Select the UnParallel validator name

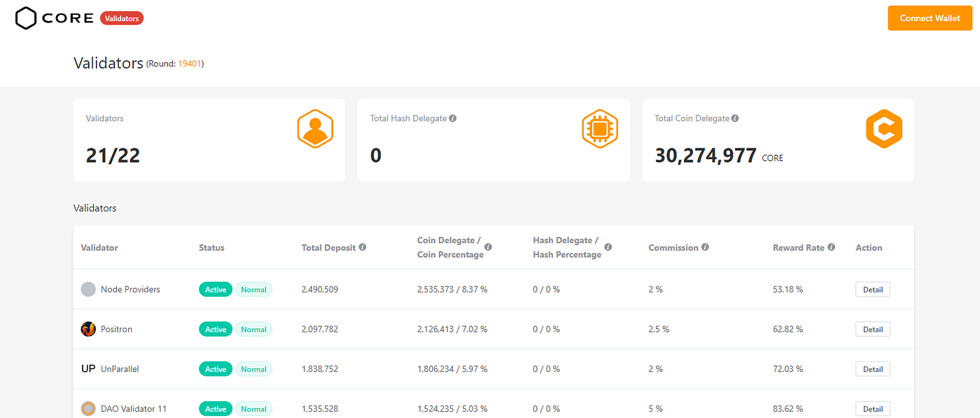(120, 369)
